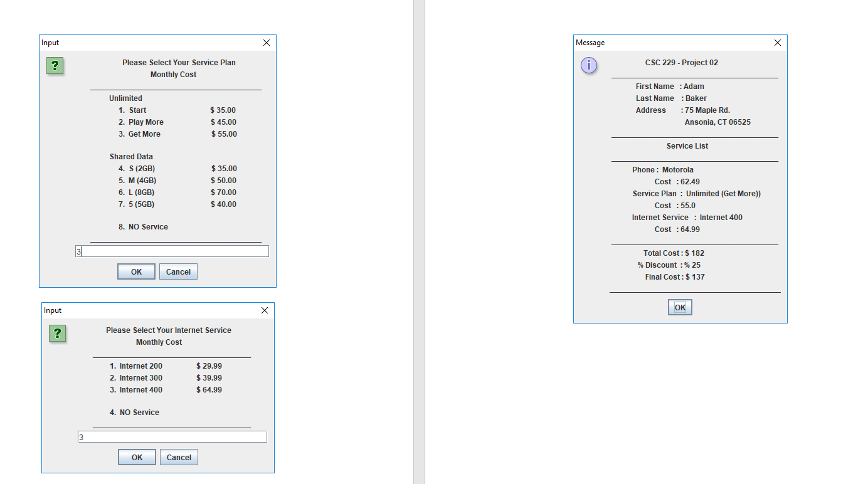
Task: Click the '7. 5 (5GB)' plan text
Action: 137,204
